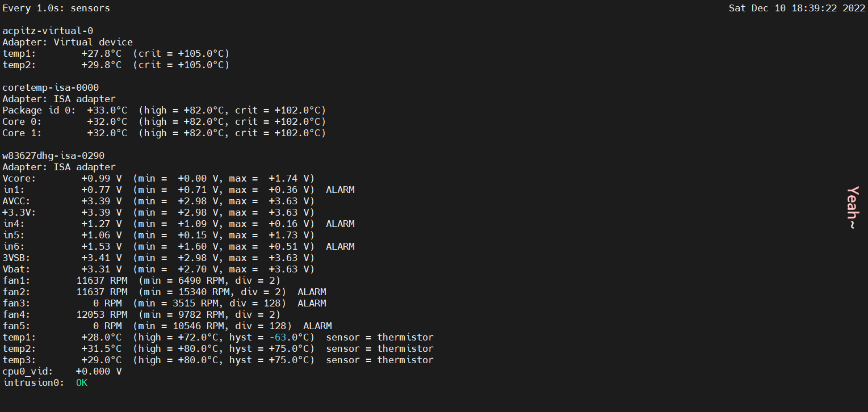This screenshot has height=412, width=868.
Task: Click the cpu0_vid +0.000 V reading
Action: pyautogui.click(x=99, y=371)
